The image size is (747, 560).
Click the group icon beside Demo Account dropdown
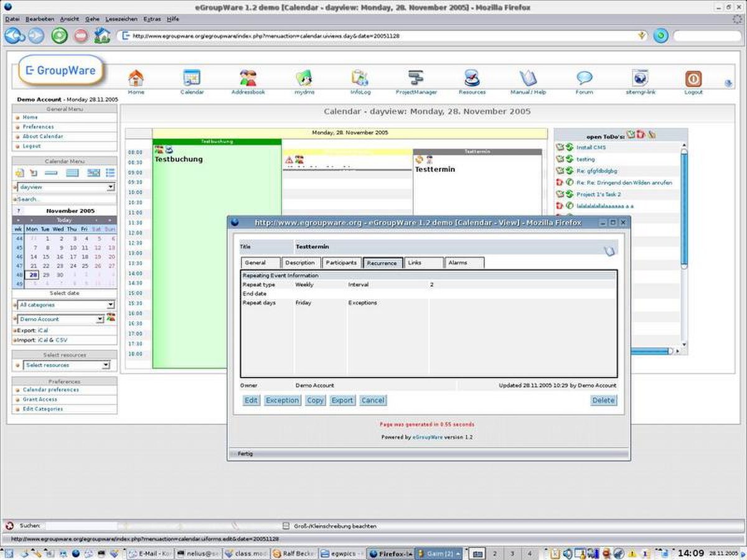click(x=111, y=318)
